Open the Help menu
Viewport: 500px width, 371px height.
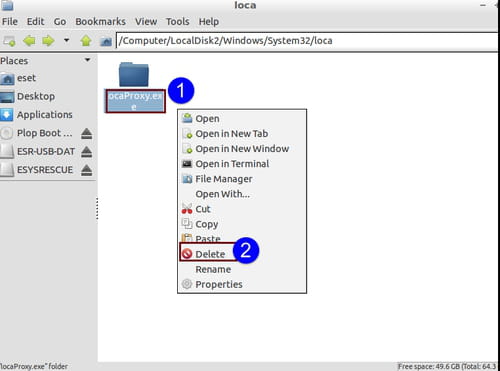click(x=209, y=22)
